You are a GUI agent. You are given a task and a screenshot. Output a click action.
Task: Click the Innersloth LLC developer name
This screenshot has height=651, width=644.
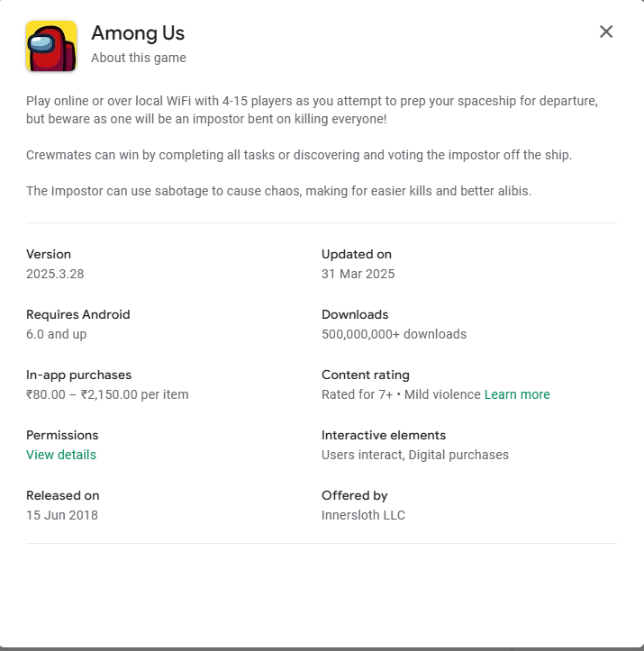pyautogui.click(x=363, y=515)
